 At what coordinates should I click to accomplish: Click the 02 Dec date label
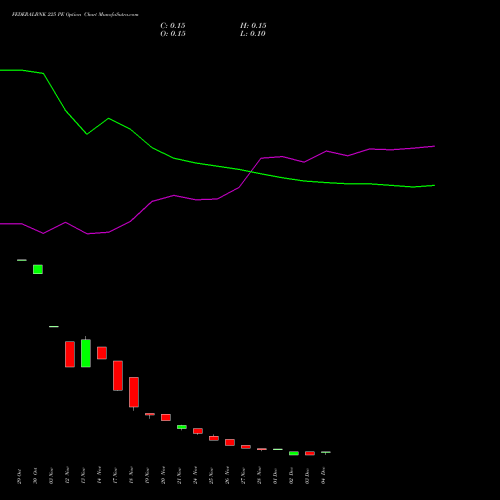coord(291,476)
